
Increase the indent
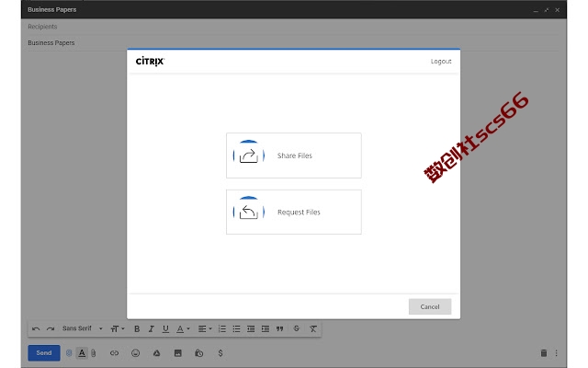(x=266, y=329)
